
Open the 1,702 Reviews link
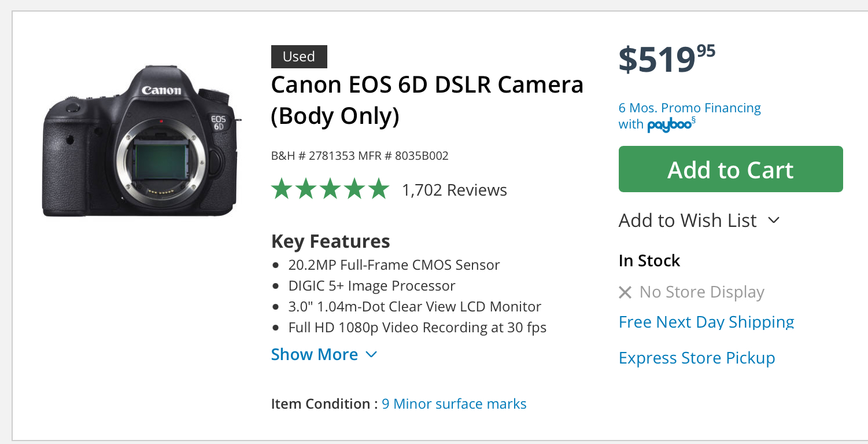pos(455,189)
